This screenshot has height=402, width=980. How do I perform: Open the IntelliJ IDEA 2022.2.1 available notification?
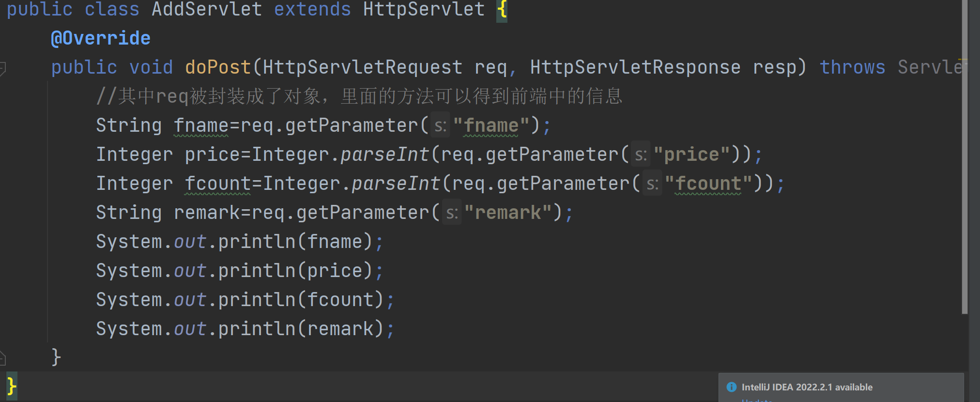[x=807, y=387]
